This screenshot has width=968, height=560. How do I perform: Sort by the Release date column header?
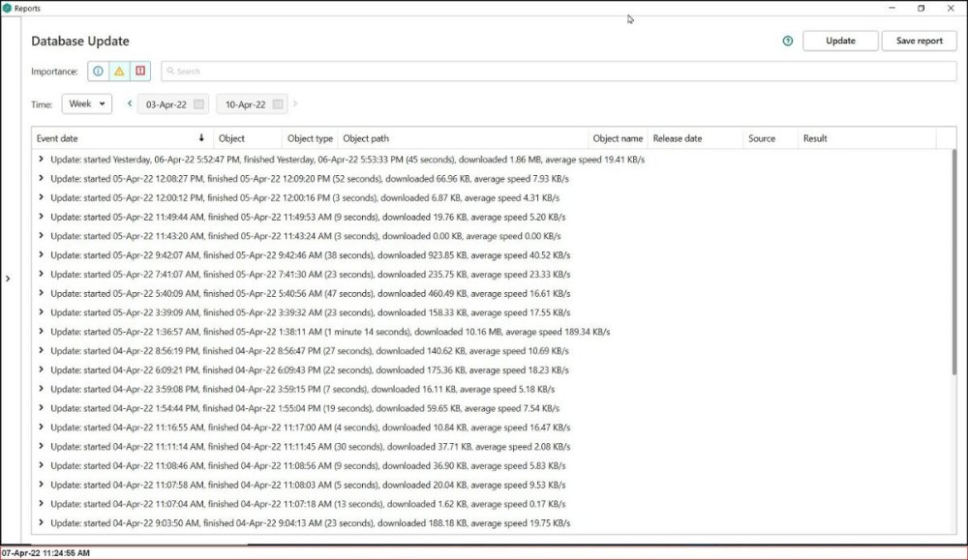pyautogui.click(x=695, y=138)
